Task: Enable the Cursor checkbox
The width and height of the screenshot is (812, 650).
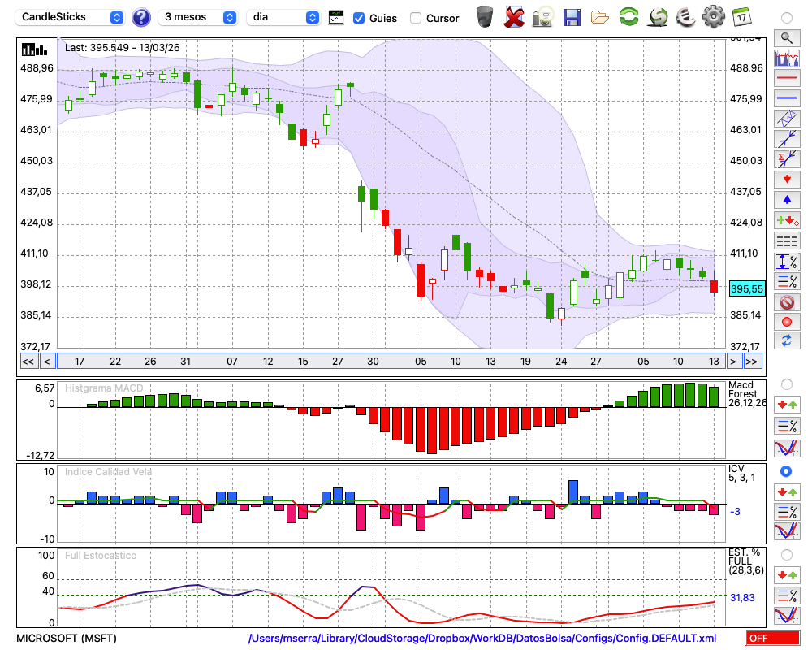Action: pyautogui.click(x=416, y=18)
